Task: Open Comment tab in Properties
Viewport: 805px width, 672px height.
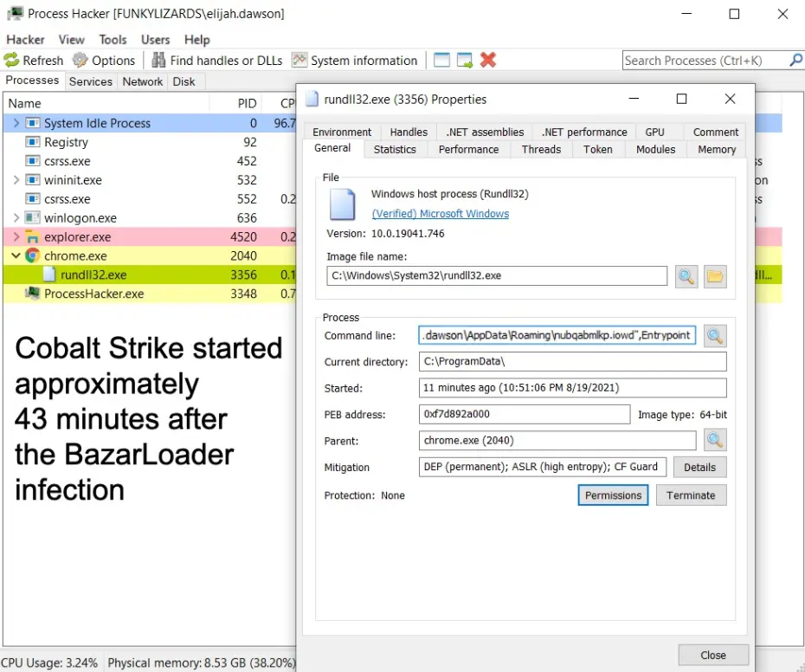Action: pyautogui.click(x=716, y=132)
